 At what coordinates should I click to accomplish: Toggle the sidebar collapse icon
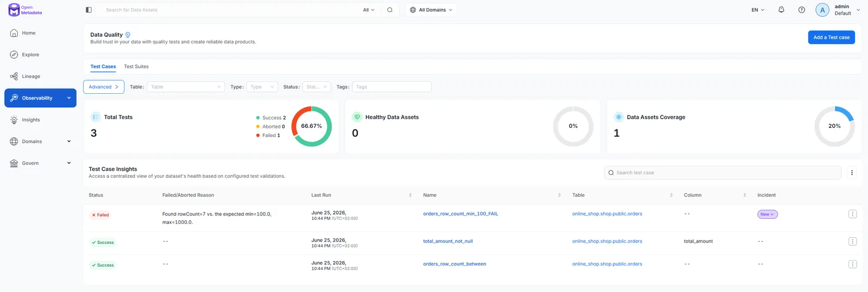(89, 10)
